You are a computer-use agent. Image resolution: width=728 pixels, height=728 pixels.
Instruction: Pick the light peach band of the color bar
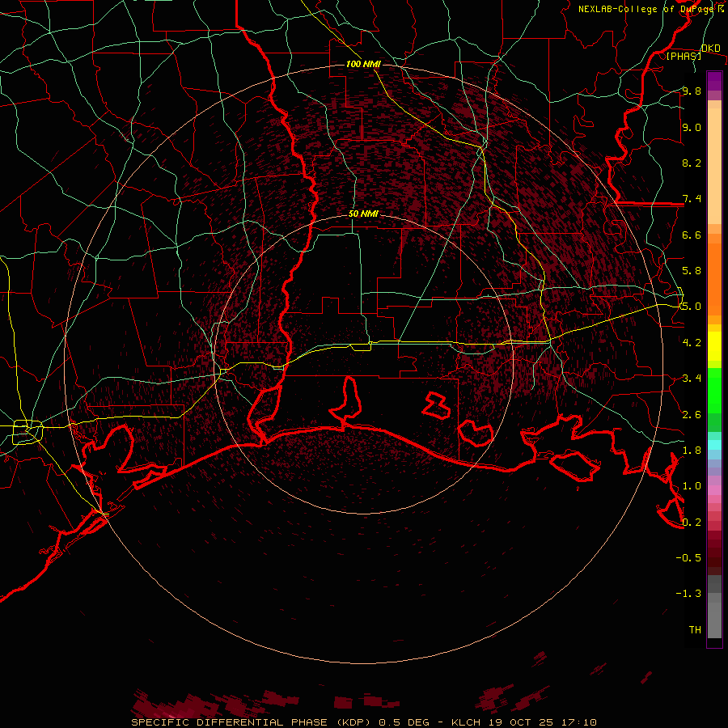point(714,167)
